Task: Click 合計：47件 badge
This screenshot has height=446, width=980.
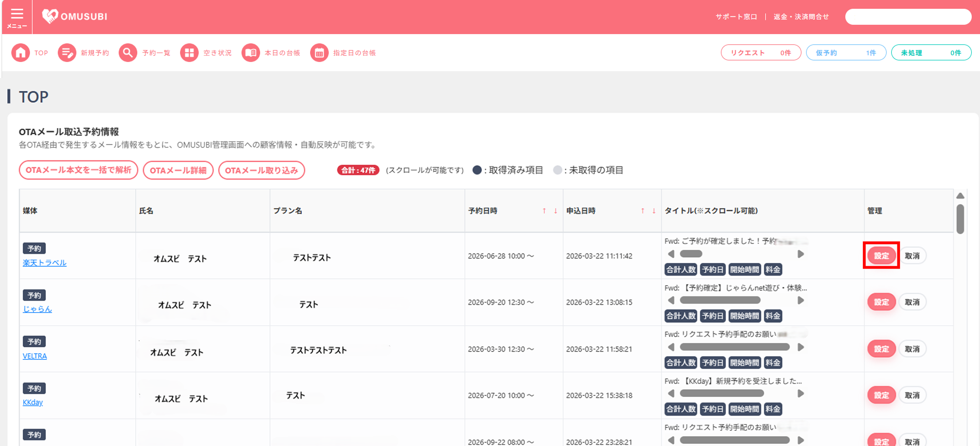Action: coord(358,170)
